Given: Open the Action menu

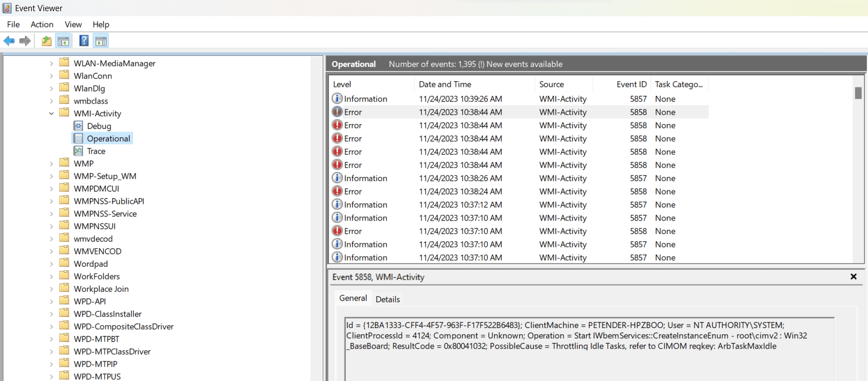Looking at the screenshot, I should tap(42, 24).
